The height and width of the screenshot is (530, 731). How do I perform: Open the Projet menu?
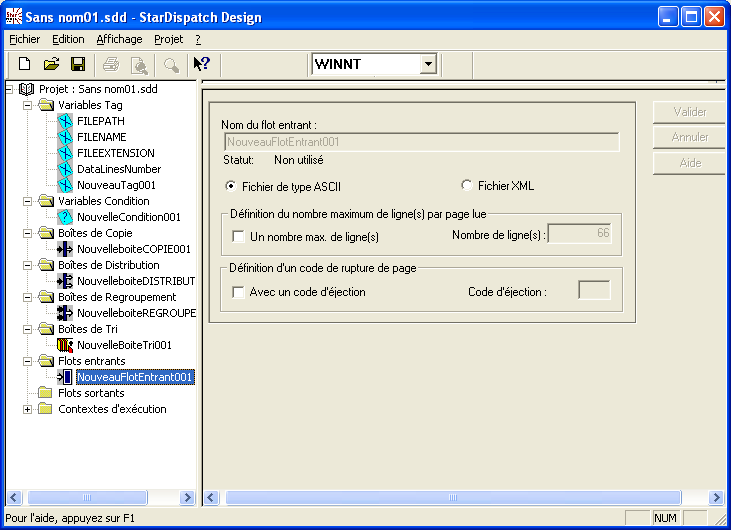(168, 39)
